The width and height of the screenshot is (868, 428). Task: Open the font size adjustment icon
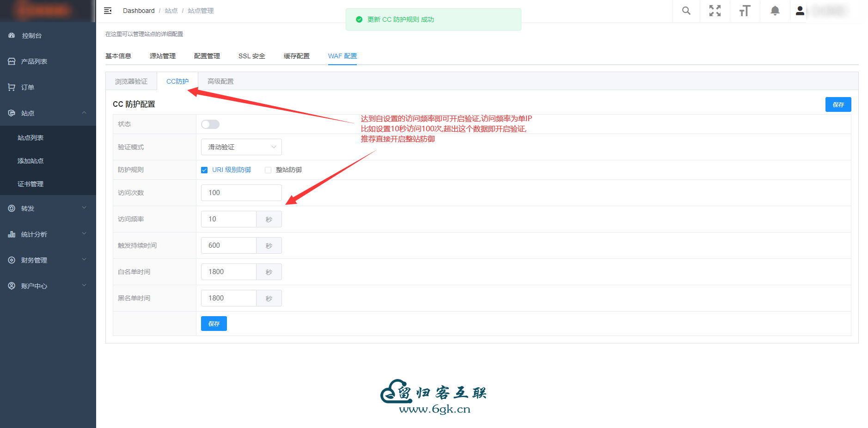(745, 11)
